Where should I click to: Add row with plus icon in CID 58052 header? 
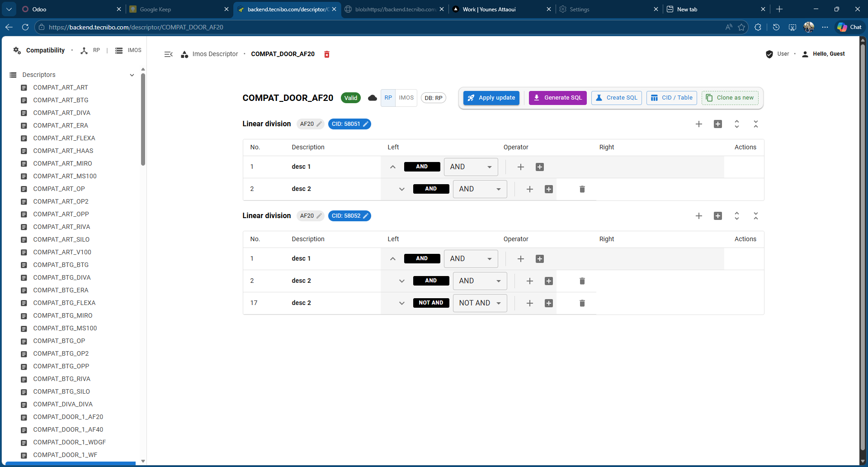tap(699, 216)
